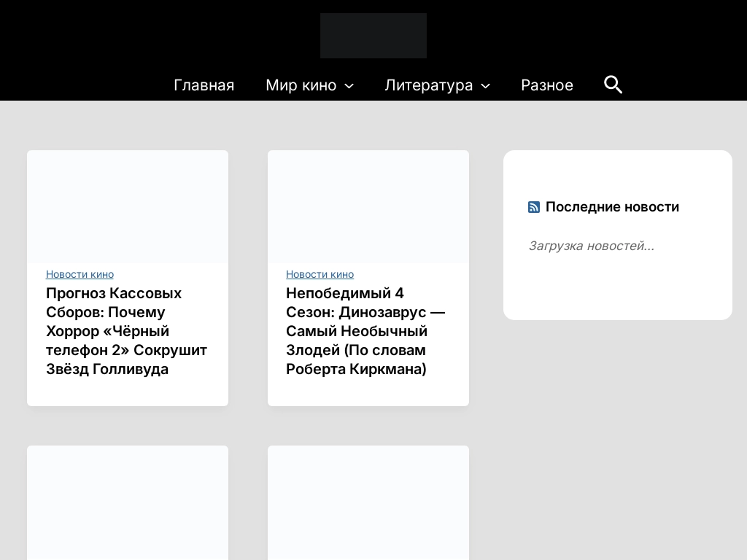Expand the chevron next to Мир кино
The width and height of the screenshot is (747, 560).
(349, 86)
